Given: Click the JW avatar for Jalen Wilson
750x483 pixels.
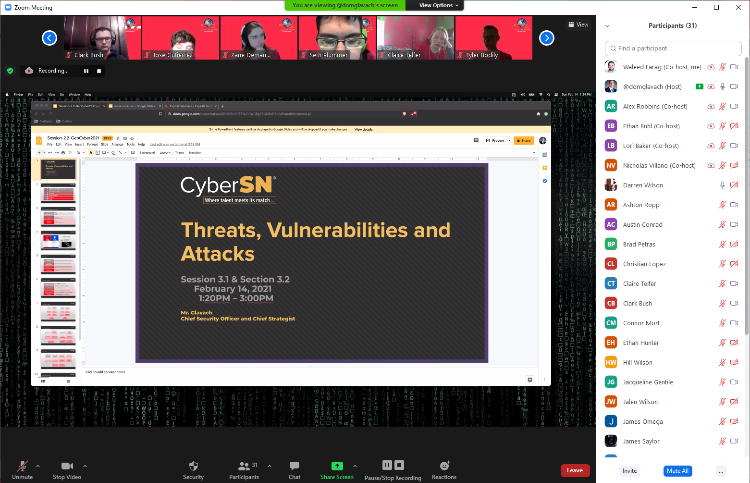Looking at the screenshot, I should 611,402.
